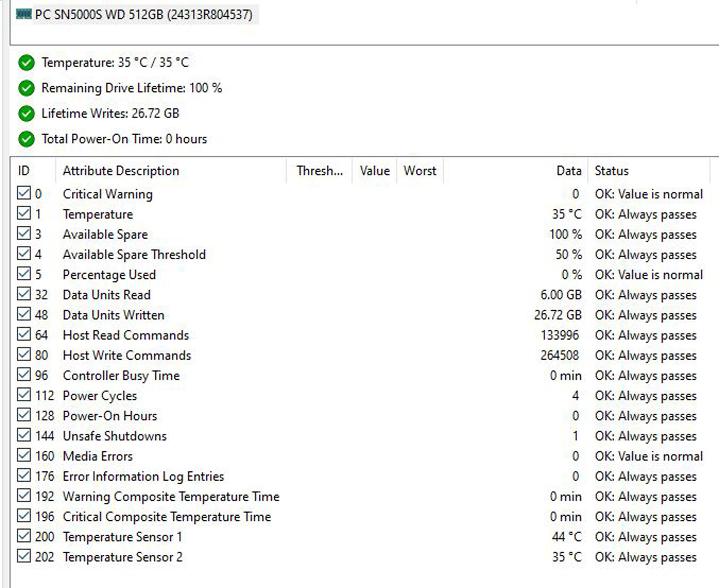Select the Warning Composite Temperature Time name
Image resolution: width=719 pixels, height=588 pixels.
point(171,496)
